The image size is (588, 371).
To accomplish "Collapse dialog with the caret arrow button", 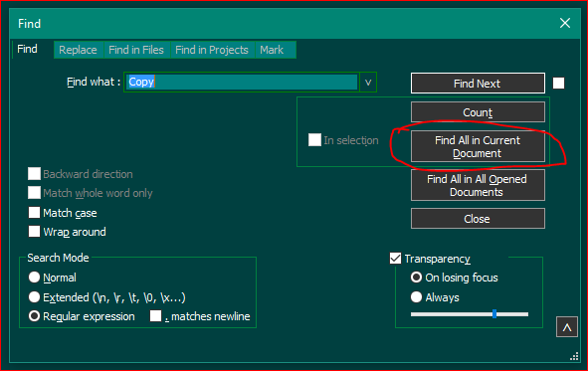I will pos(567,327).
